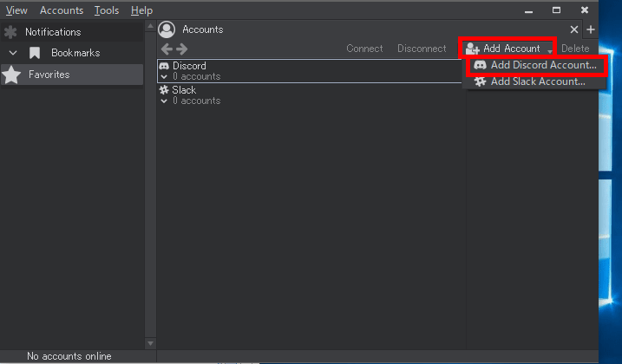This screenshot has width=622, height=364.
Task: Click the Accounts profile avatar icon
Action: pos(167,29)
